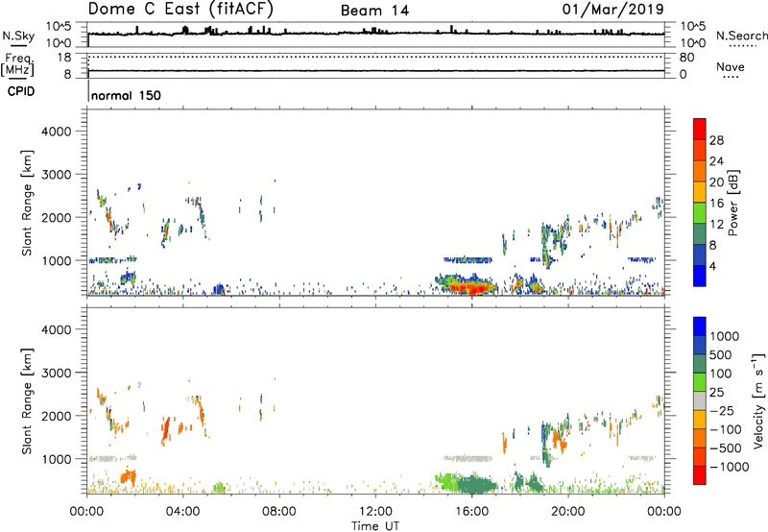The height and width of the screenshot is (532, 768).
Task: Click the 'Nave' legend label
Action: [731, 66]
